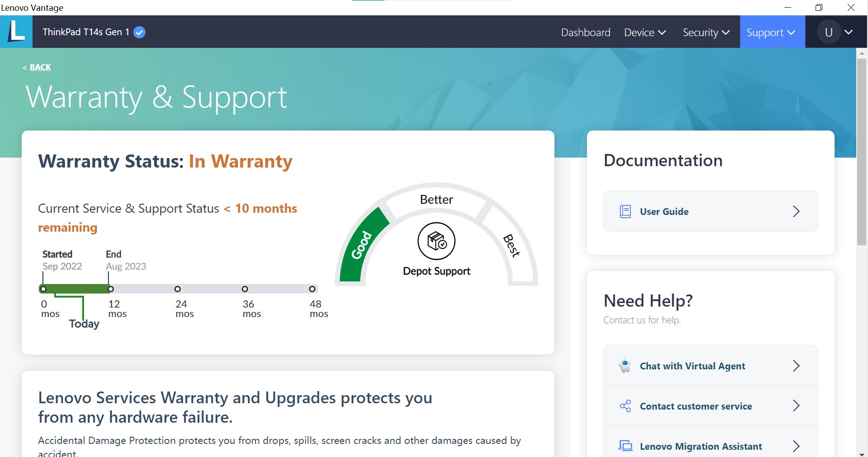Click the User Guide document icon
The height and width of the screenshot is (457, 868).
point(625,211)
